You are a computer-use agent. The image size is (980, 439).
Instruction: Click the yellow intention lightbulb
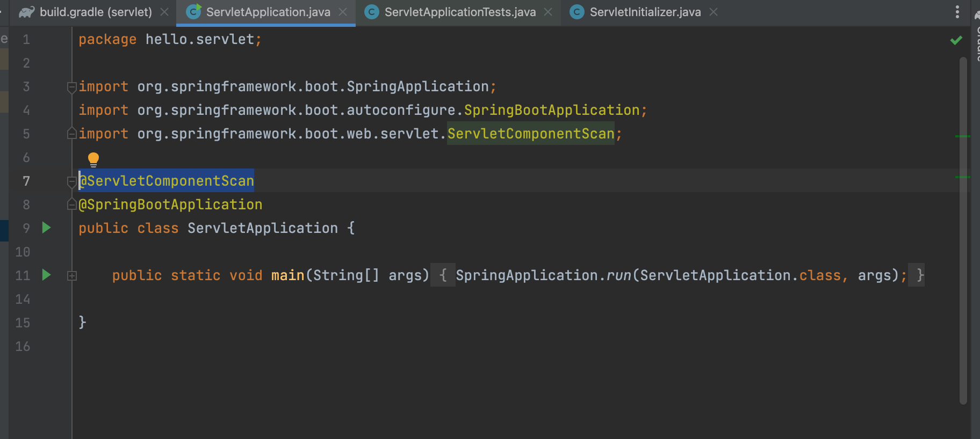(x=93, y=159)
